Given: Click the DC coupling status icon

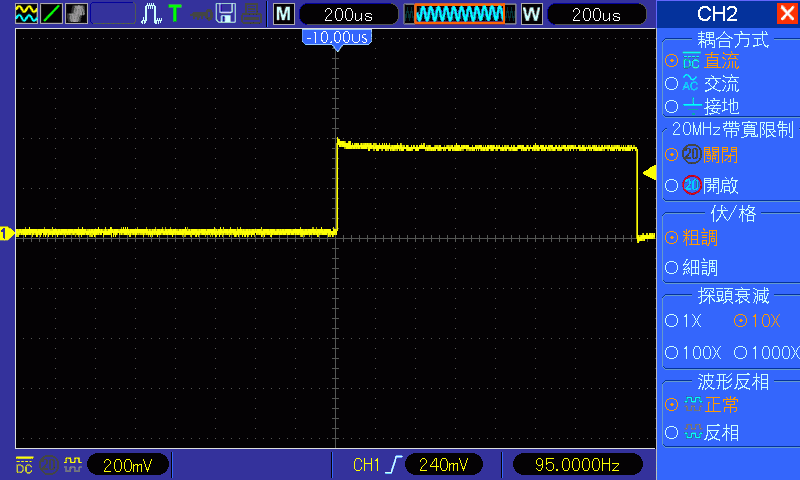Looking at the screenshot, I should tap(24, 465).
